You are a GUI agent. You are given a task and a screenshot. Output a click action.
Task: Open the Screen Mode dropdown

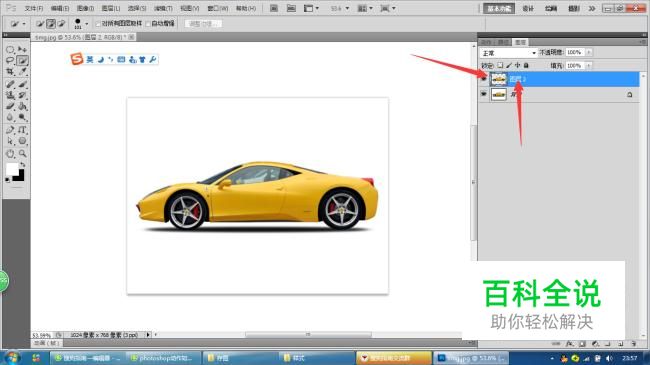[x=388, y=8]
